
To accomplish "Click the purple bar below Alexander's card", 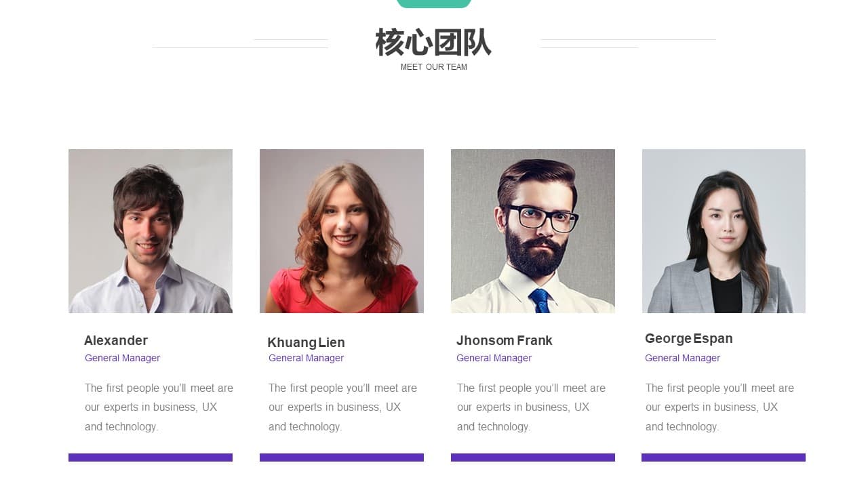I will pyautogui.click(x=151, y=457).
